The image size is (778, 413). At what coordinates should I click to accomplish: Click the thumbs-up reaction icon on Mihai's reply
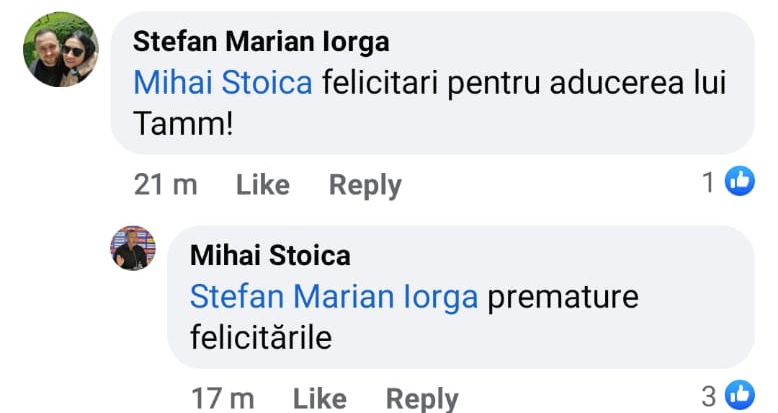coord(739,395)
